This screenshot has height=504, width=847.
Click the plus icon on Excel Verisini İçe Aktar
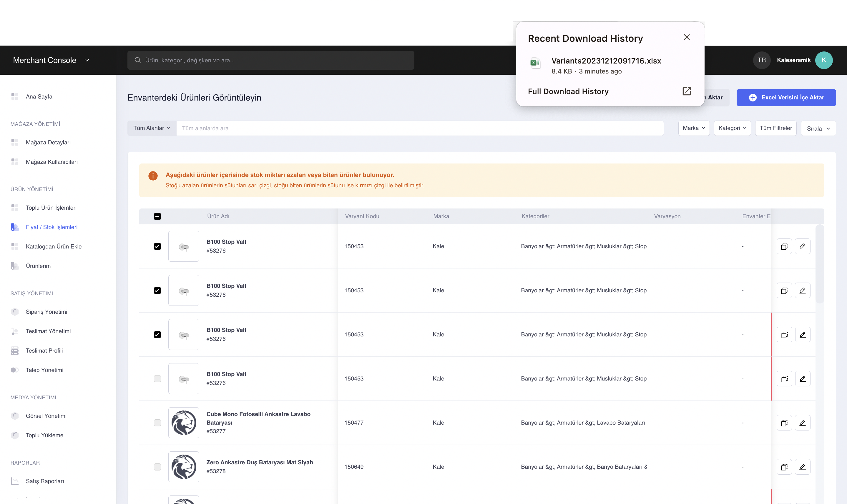(753, 97)
